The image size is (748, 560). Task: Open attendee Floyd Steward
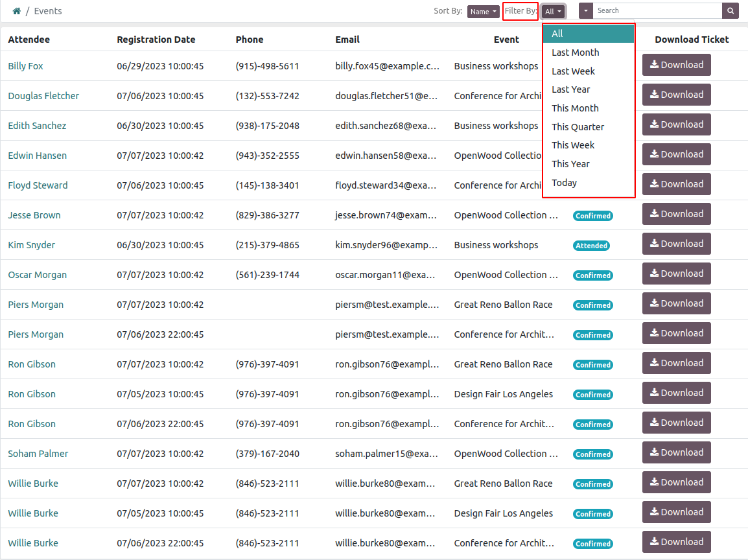(38, 185)
